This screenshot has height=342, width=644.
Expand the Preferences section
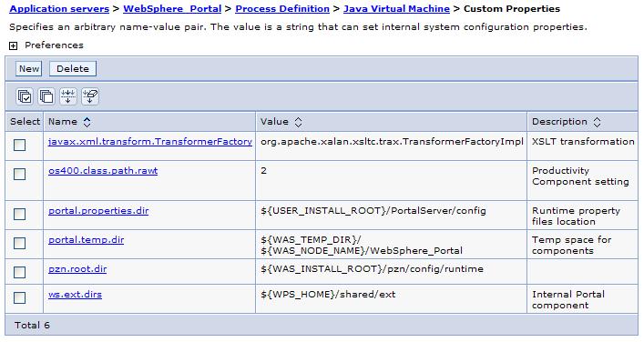click(x=13, y=45)
